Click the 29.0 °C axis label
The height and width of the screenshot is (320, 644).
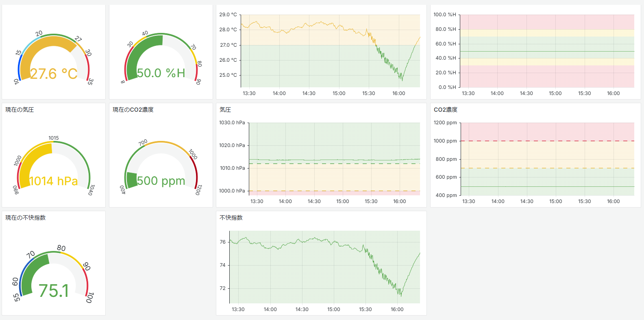pos(228,15)
